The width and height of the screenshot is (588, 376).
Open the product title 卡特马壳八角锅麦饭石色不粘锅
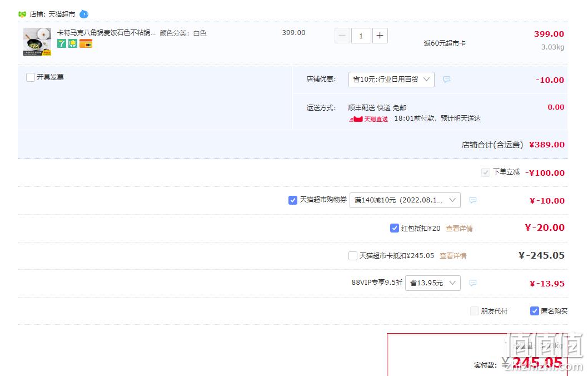106,33
